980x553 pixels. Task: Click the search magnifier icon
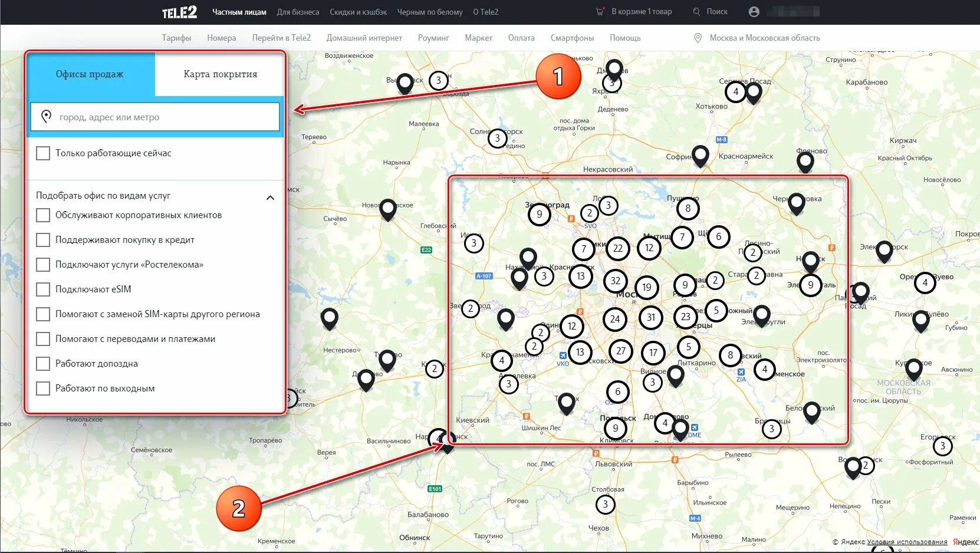point(696,11)
